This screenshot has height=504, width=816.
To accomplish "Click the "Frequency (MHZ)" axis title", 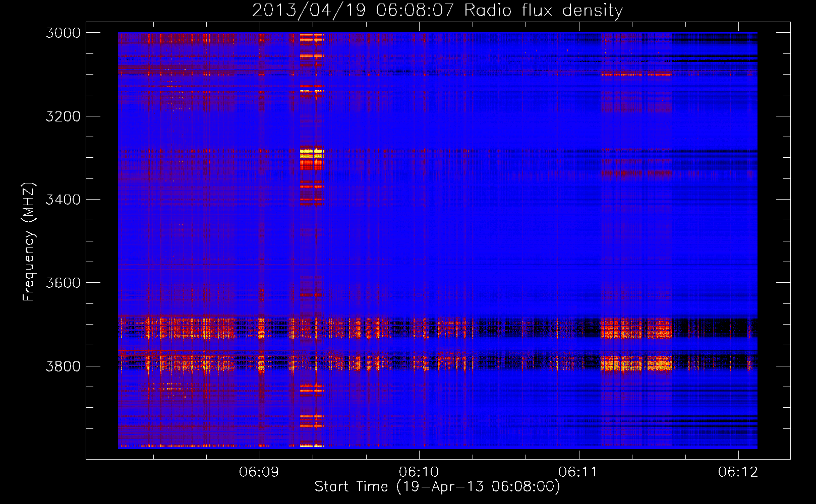I will click(x=29, y=242).
